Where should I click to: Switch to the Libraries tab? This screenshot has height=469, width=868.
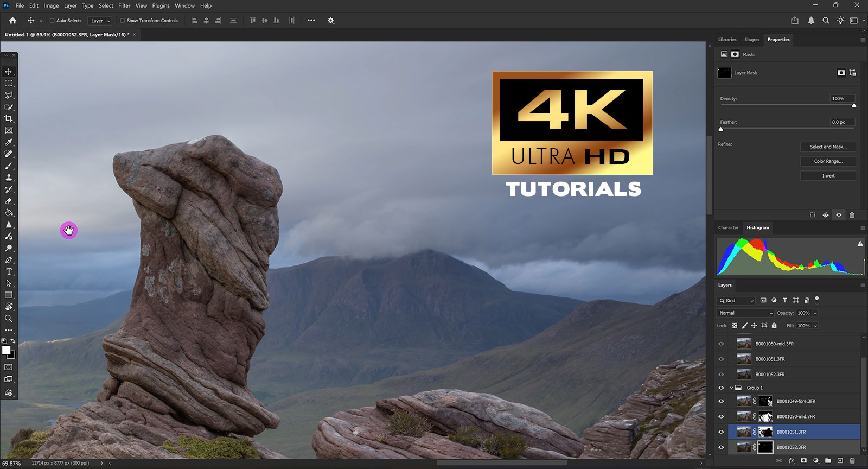coord(727,40)
